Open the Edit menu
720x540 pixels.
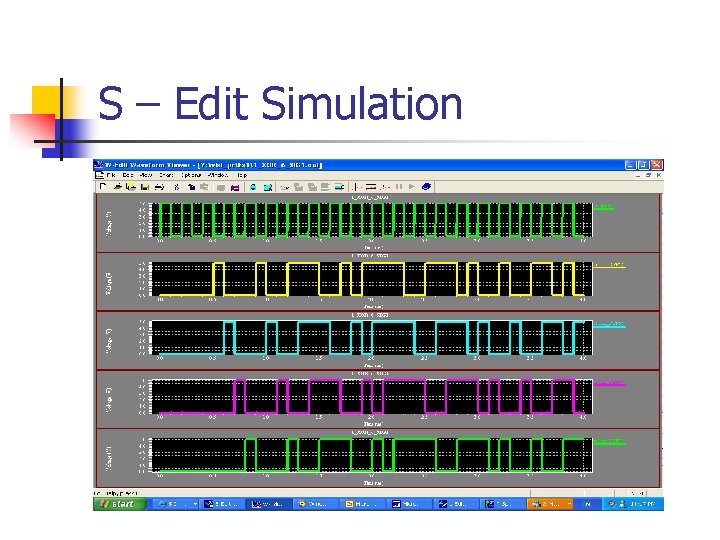click(128, 175)
